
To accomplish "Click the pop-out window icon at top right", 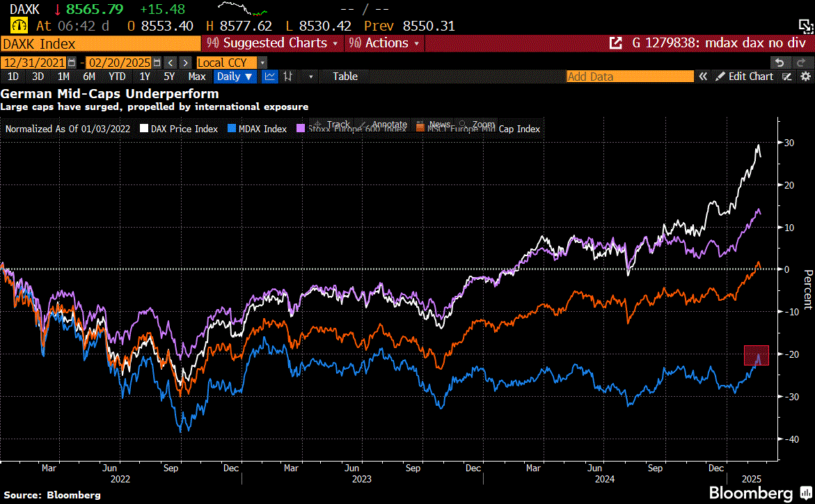I will click(806, 26).
